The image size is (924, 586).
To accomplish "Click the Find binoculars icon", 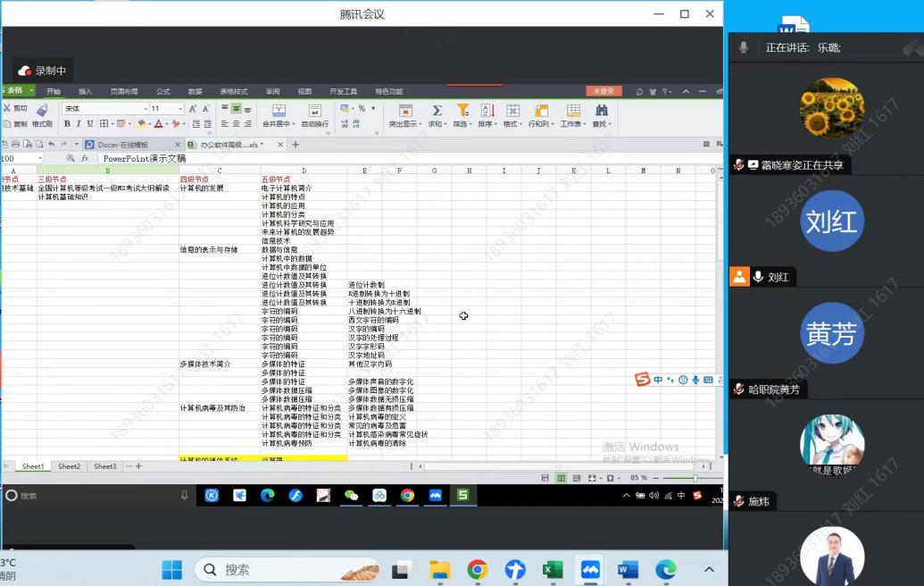I will click(x=602, y=111).
